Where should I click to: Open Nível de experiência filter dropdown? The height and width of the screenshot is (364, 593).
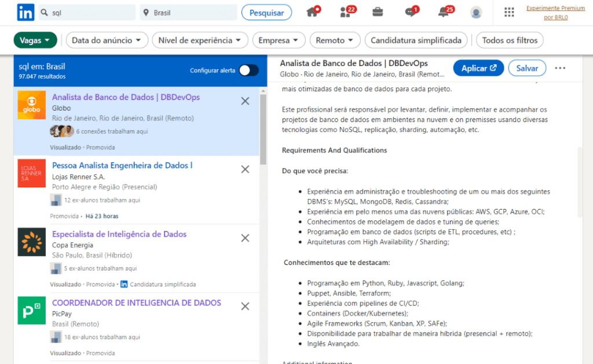200,40
